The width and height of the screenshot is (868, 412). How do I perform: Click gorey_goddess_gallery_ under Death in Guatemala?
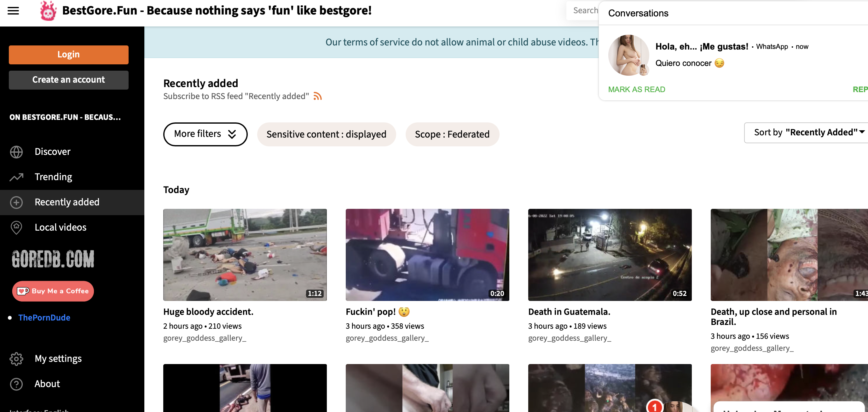[570, 338]
